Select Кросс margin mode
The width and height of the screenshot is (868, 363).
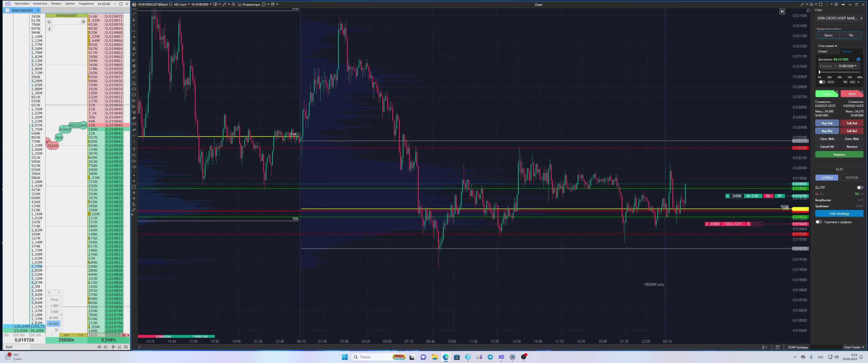(x=828, y=35)
